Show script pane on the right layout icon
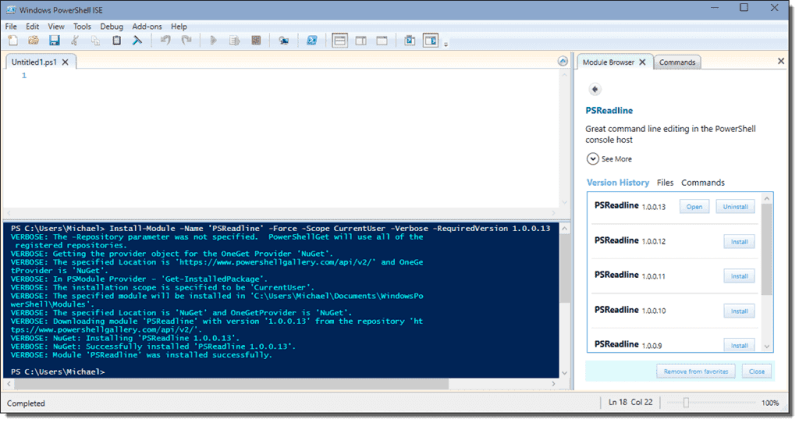 coord(361,40)
